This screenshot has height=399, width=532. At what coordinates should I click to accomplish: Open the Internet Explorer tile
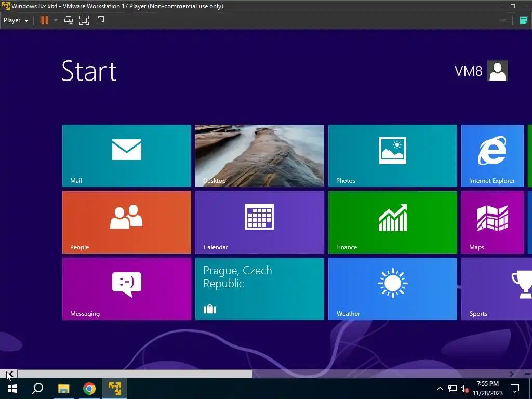(x=493, y=156)
